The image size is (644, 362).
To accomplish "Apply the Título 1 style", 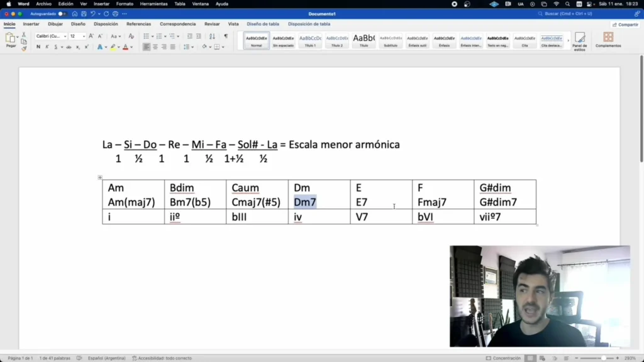I will pyautogui.click(x=310, y=41).
